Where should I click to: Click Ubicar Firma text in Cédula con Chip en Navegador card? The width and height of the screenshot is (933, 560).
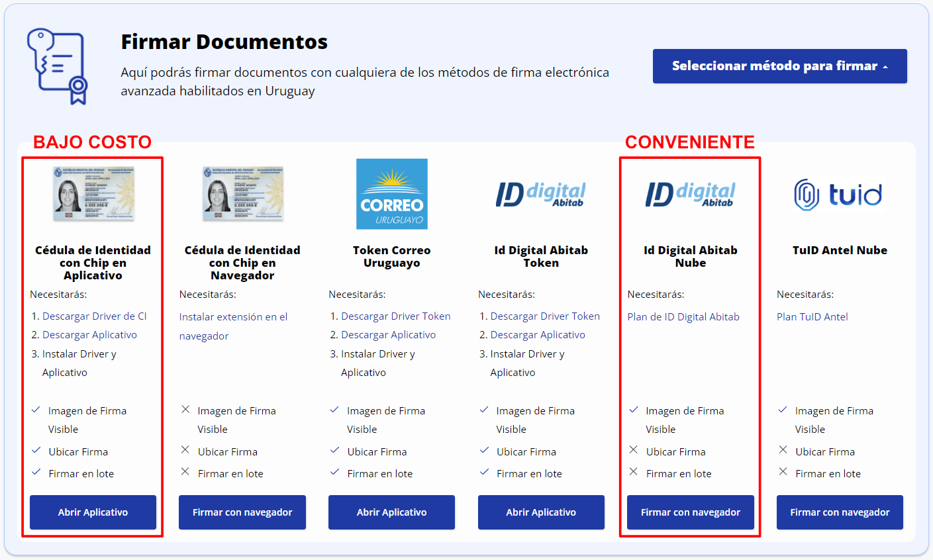tap(228, 452)
